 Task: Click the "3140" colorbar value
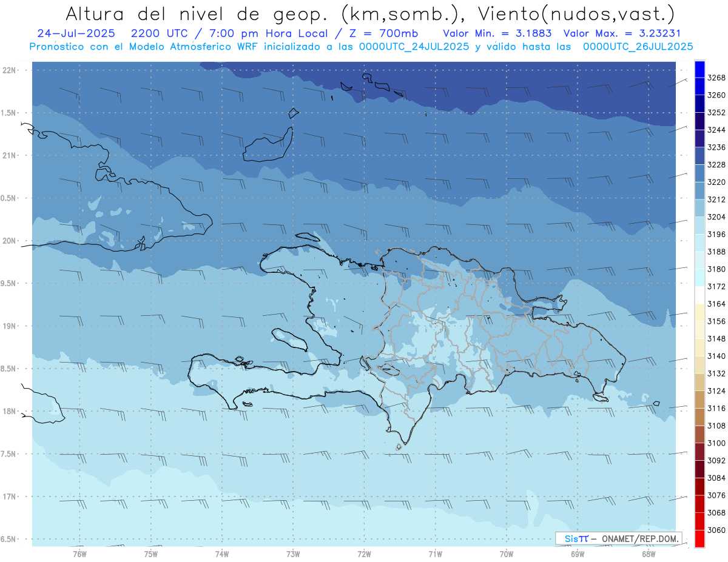click(716, 356)
